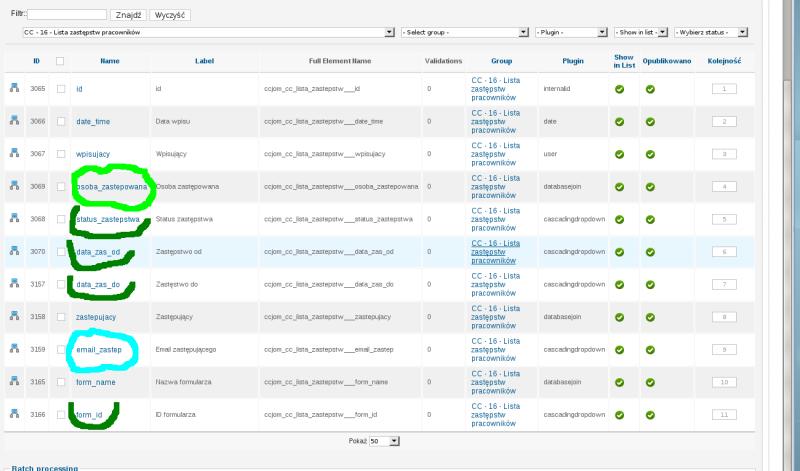Click the Filtr text input field
The image size is (800, 471).
pyautogui.click(x=67, y=16)
